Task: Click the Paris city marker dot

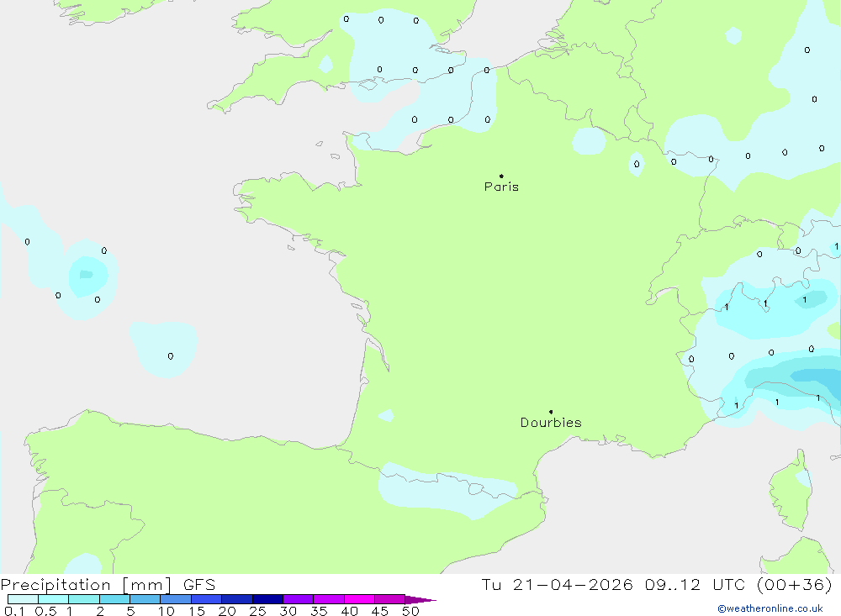Action: (501, 176)
